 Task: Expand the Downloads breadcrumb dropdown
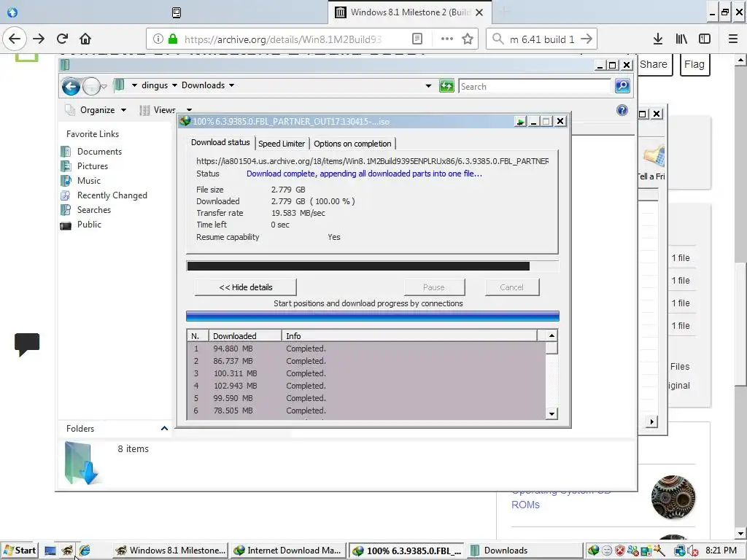231,85
